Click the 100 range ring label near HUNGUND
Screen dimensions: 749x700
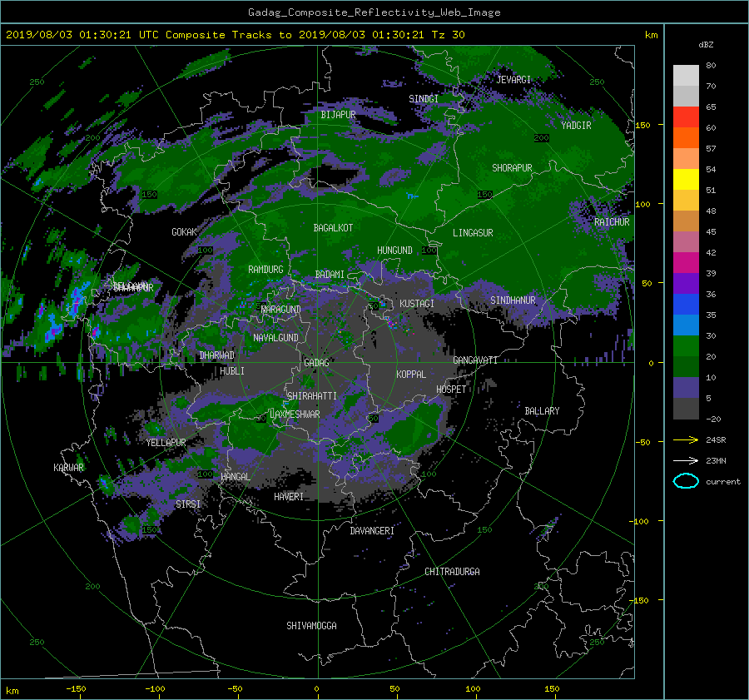[x=429, y=251]
